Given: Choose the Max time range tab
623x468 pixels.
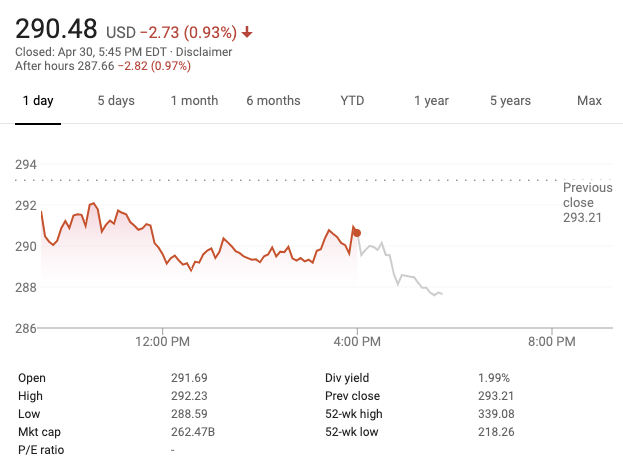Looking at the screenshot, I should [x=589, y=101].
